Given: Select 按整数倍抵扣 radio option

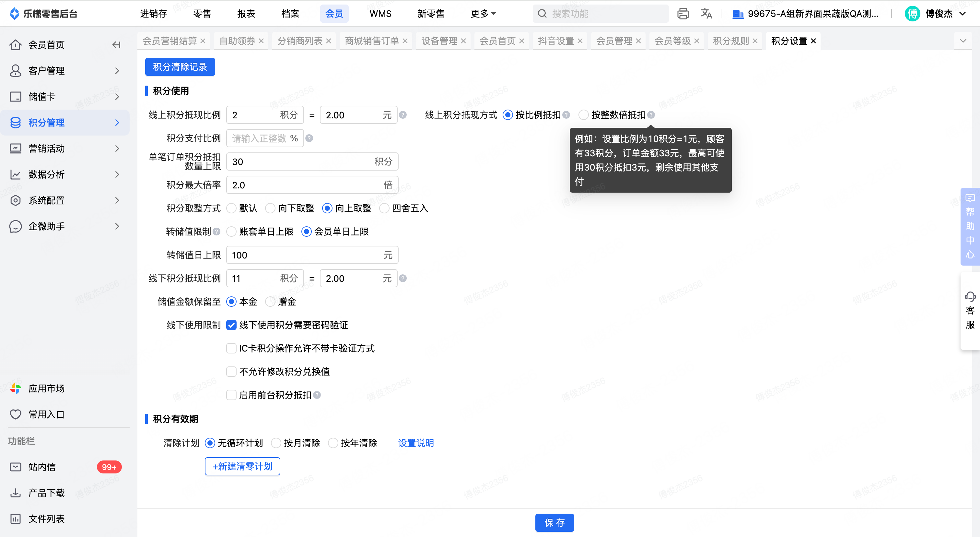Looking at the screenshot, I should [583, 115].
